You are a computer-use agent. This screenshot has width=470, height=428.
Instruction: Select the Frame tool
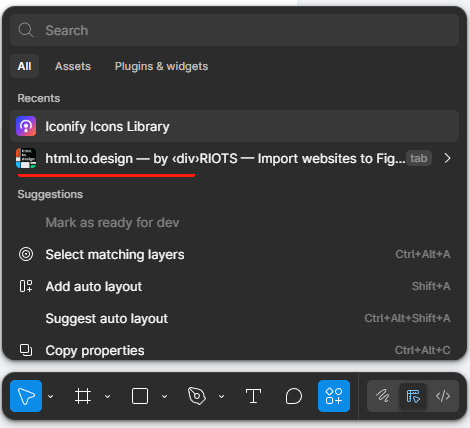83,396
